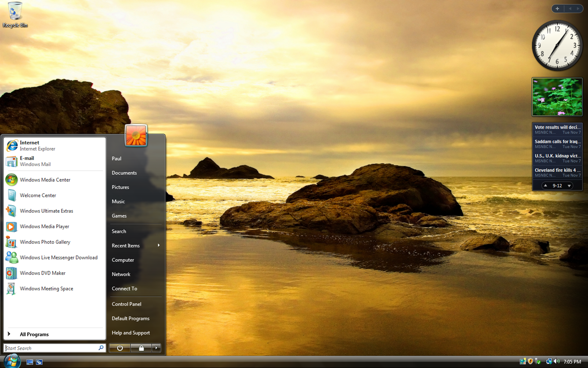Click the power sleep button
The image size is (588, 368).
[x=120, y=348]
